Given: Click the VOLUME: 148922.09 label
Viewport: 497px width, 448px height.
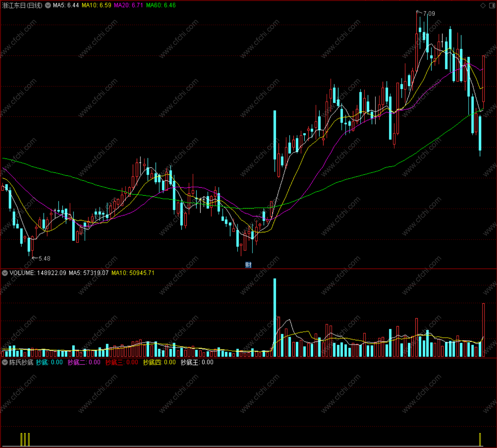Looking at the screenshot, I should pos(38,273).
